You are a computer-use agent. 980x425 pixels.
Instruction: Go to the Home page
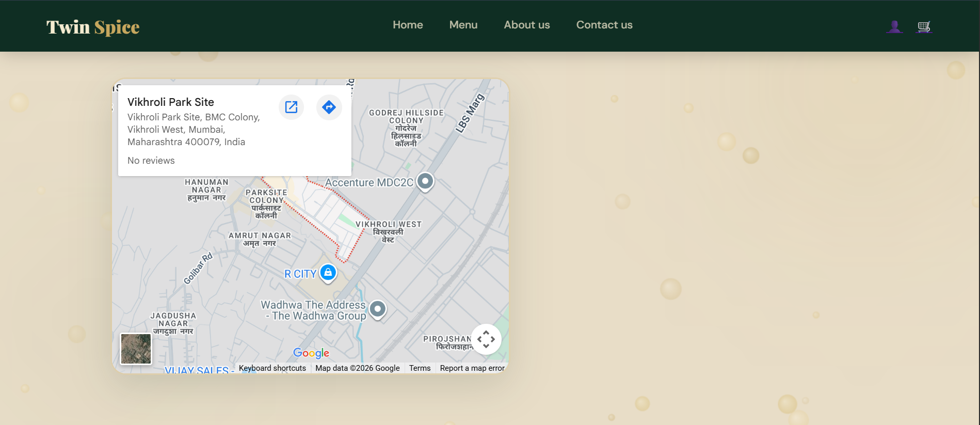pos(408,25)
